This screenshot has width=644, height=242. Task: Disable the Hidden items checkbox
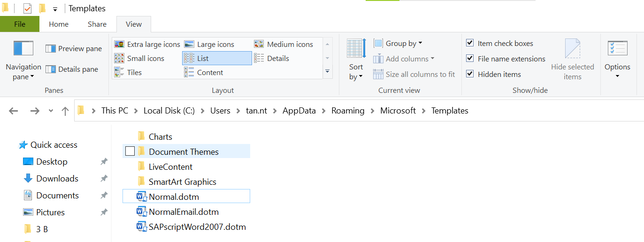(x=470, y=74)
